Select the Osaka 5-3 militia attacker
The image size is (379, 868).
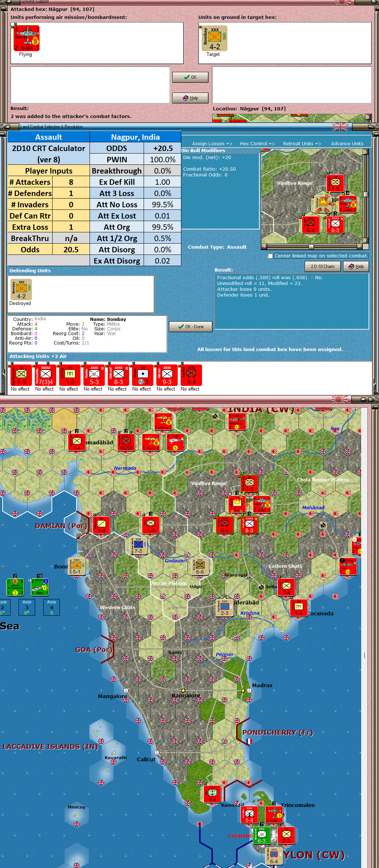[94, 375]
